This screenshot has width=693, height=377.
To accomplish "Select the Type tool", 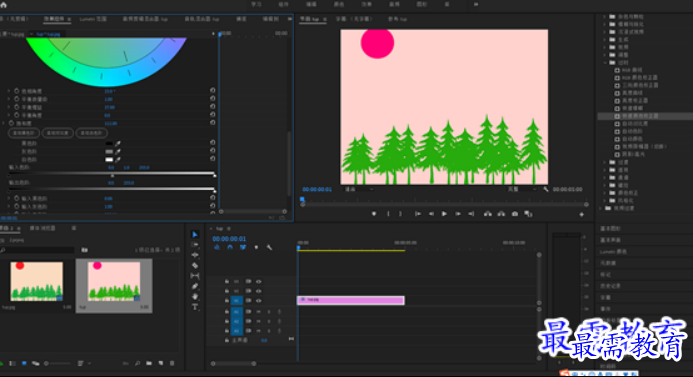I will tap(195, 307).
